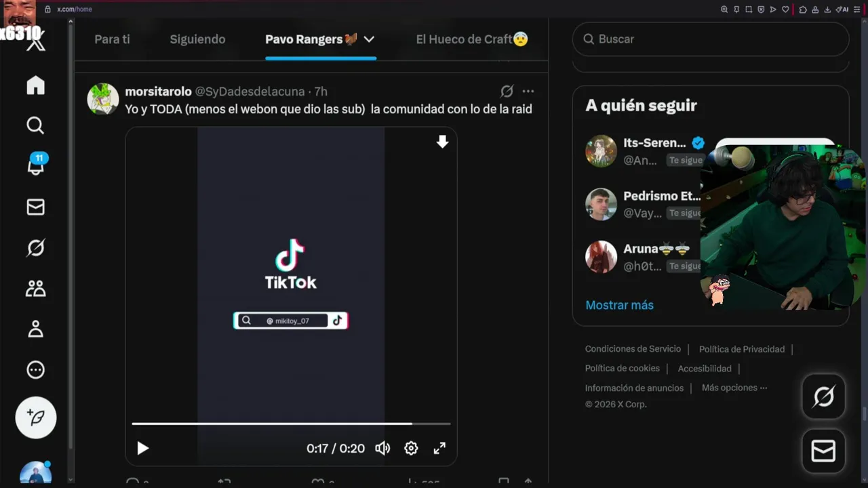
Task: Switch to Para ti tab
Action: (112, 39)
